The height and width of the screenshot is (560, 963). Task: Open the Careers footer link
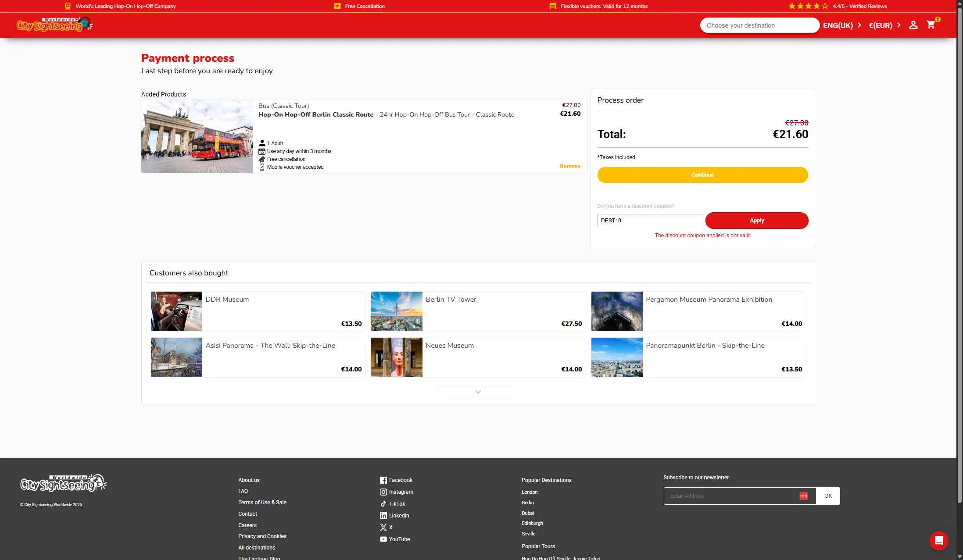click(247, 525)
